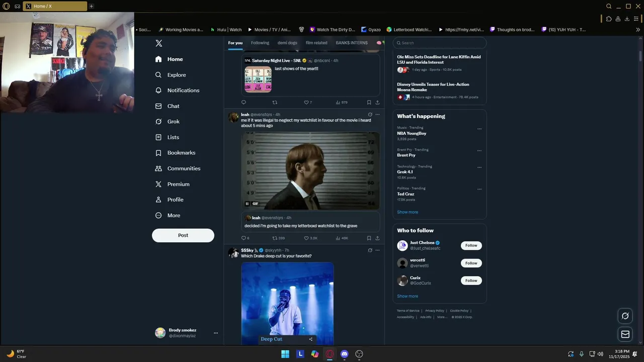644x362 pixels.
Task: Open the OBS Studio taskbar icon
Action: (359, 354)
